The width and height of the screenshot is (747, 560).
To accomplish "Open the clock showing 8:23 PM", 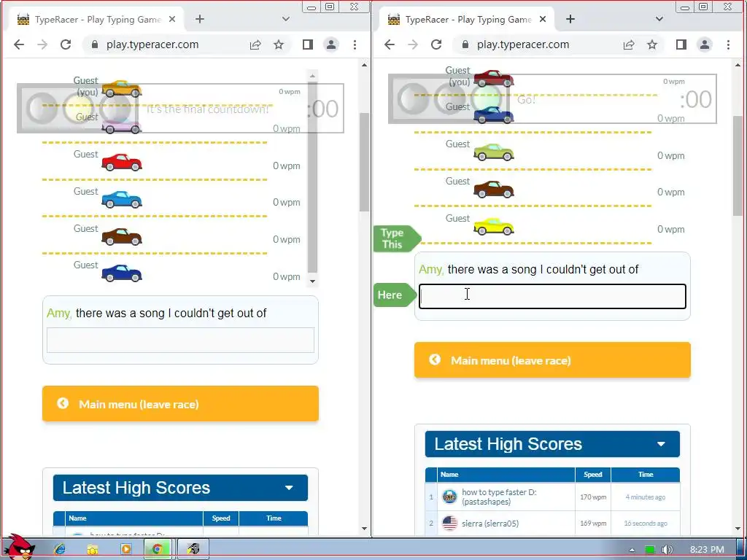I will [707, 550].
